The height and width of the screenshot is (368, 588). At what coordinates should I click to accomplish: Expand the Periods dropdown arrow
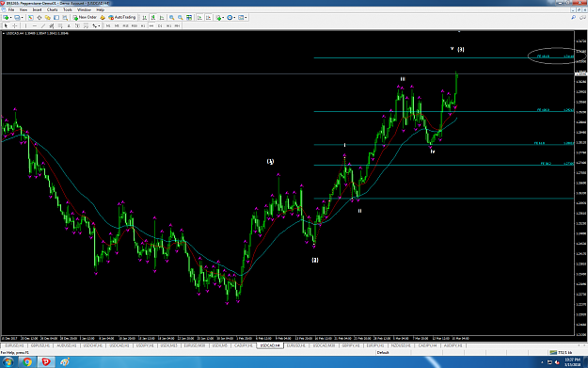point(235,17)
